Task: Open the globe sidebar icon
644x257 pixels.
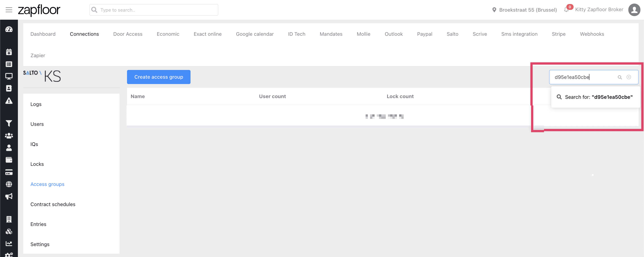Action: coord(9,184)
